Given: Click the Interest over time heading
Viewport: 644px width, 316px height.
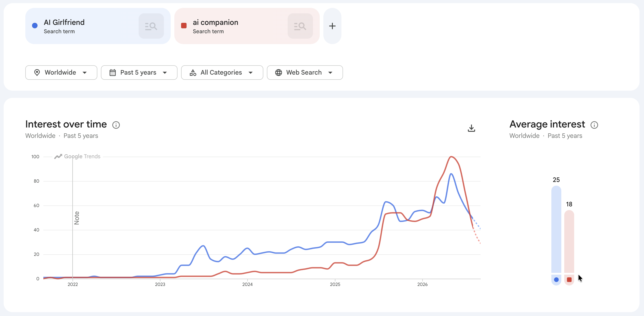Looking at the screenshot, I should tap(66, 124).
